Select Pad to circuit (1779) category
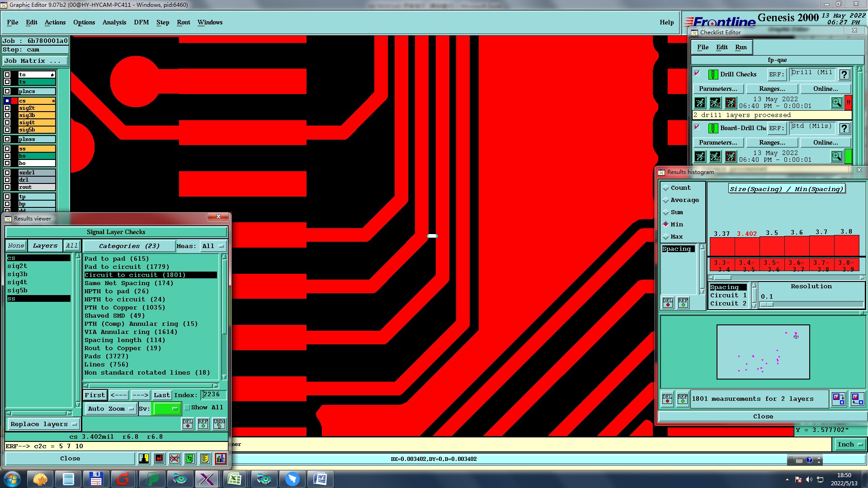This screenshot has height=488, width=868. click(127, 267)
